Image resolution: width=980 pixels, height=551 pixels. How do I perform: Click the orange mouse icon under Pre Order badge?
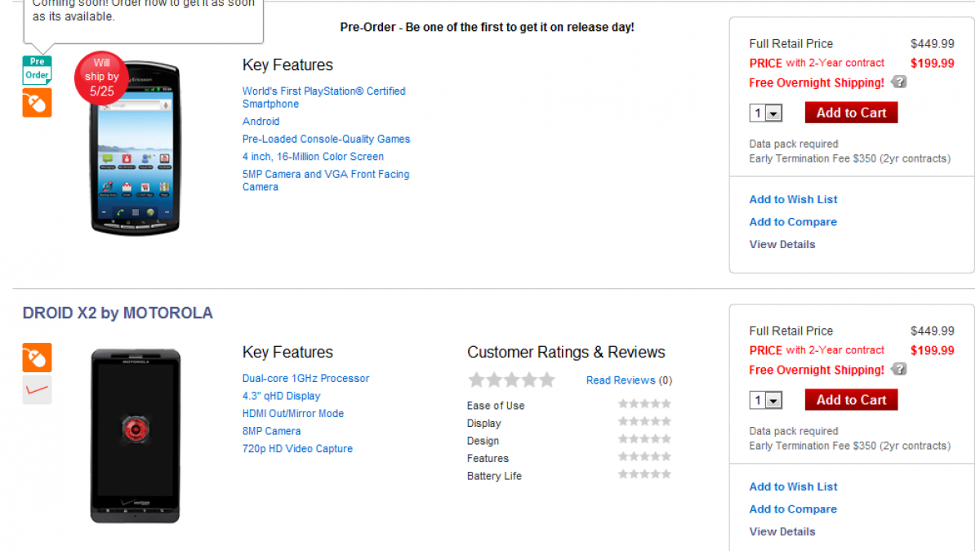pyautogui.click(x=37, y=103)
